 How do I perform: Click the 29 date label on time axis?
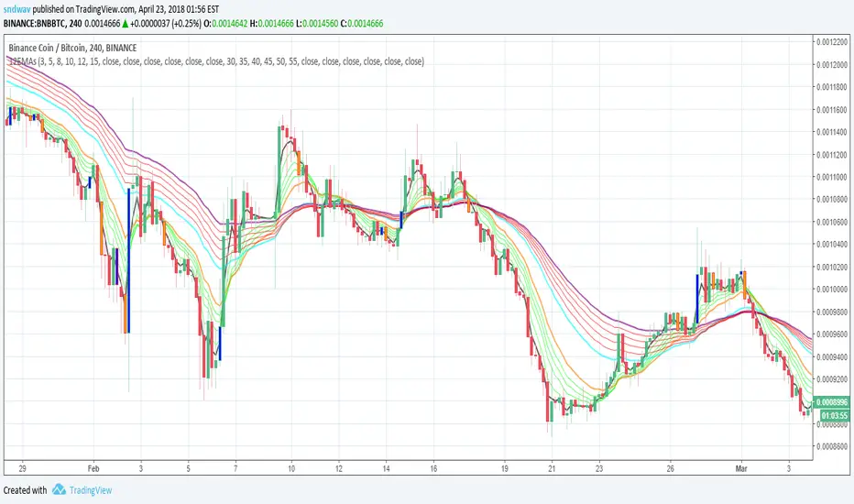click(22, 468)
